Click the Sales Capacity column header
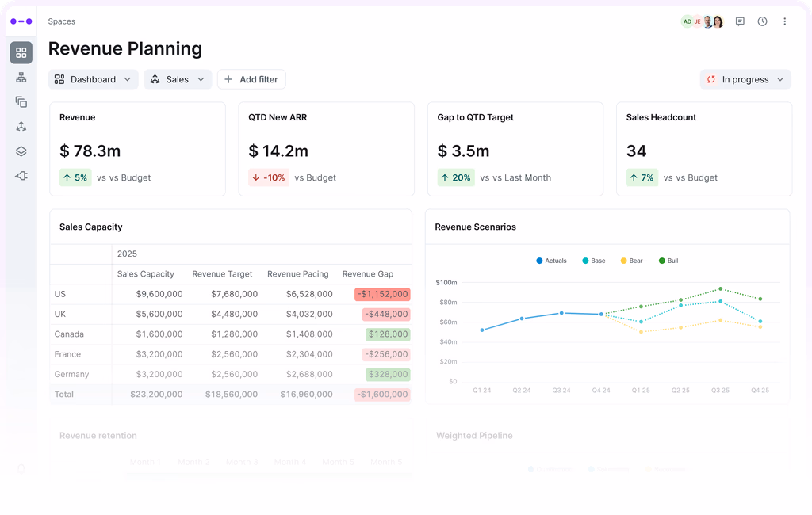Screen dimensions: 812x515 click(146, 274)
